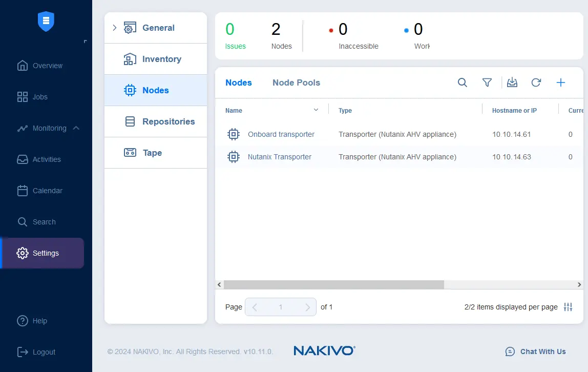588x372 pixels.
Task: Click the NAKIVO shield logo icon
Action: coord(46,22)
